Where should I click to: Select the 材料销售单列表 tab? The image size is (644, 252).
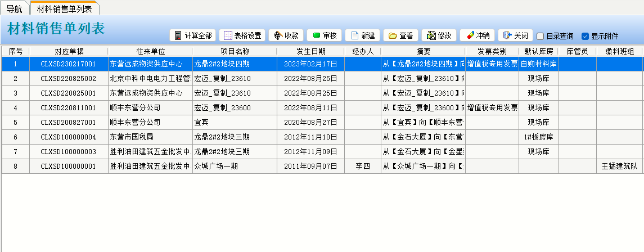[x=64, y=8]
